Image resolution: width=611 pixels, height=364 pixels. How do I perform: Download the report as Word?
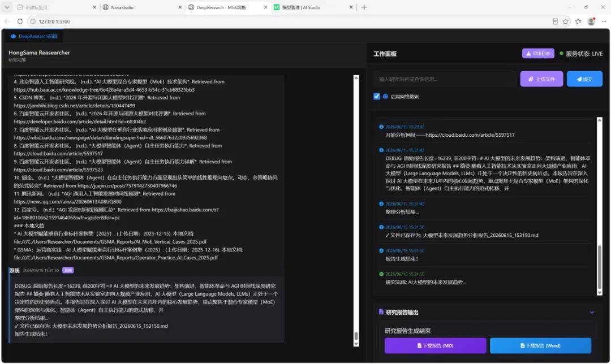coord(540,346)
